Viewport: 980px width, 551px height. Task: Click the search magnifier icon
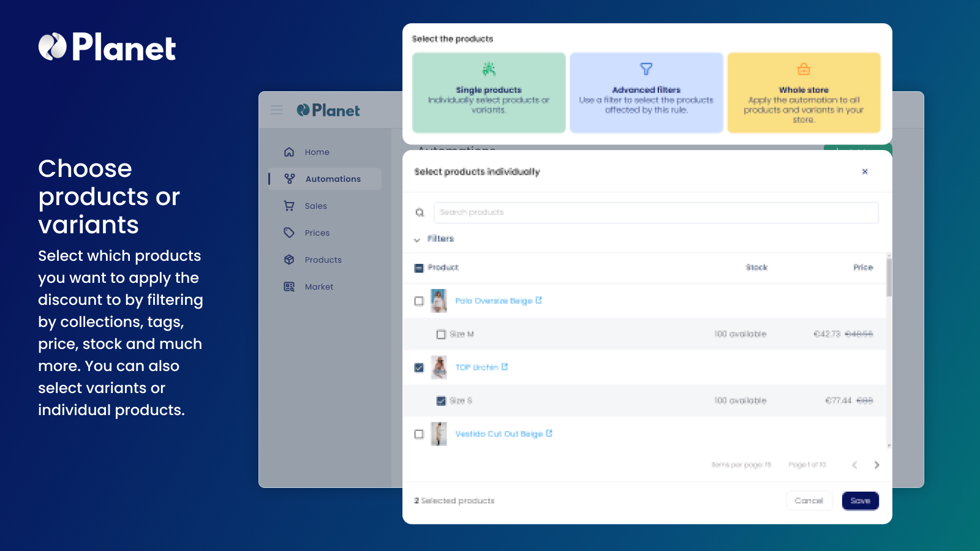(420, 212)
